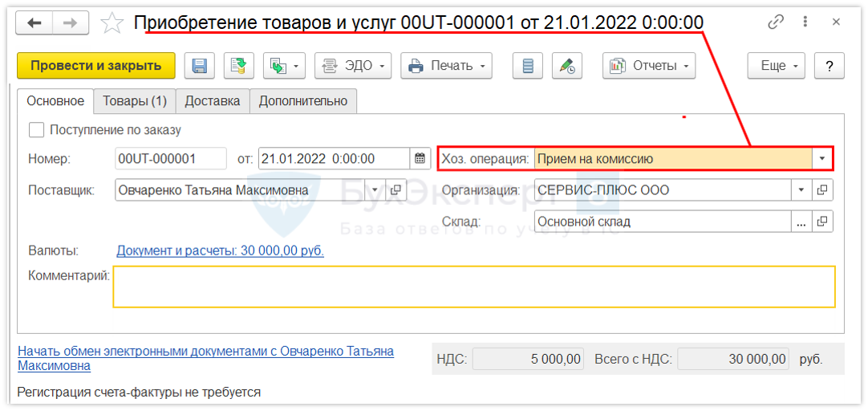Open the electronic document exchange link
This screenshot has width=868, height=411.
pyautogui.click(x=205, y=358)
